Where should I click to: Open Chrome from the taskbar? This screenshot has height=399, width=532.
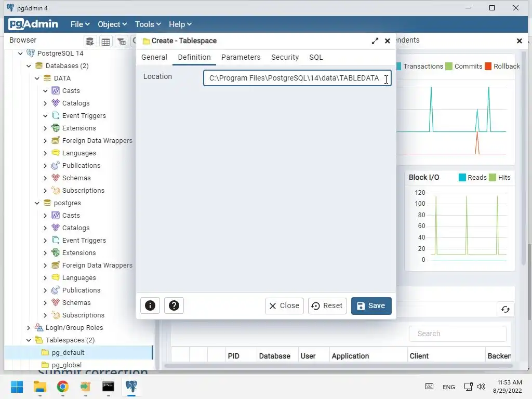coord(62,387)
